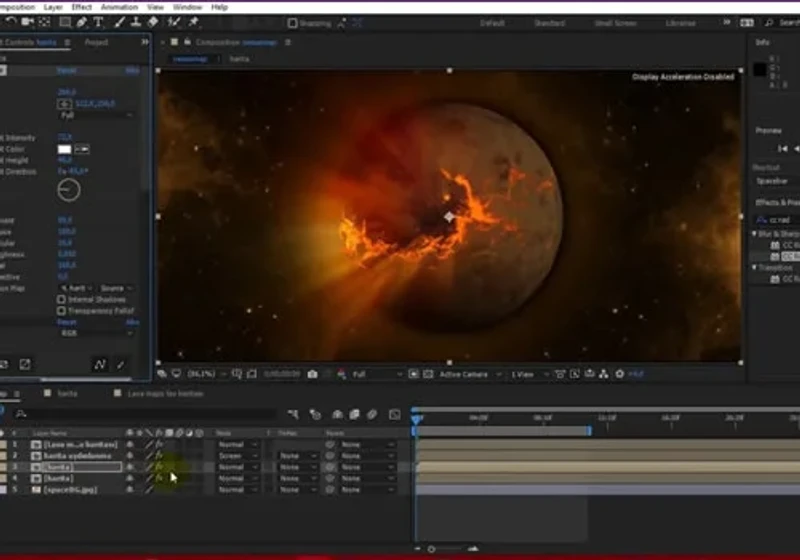Screen dimensions: 800x560
Task: Enable the Snapping checkbox
Action: tap(292, 23)
